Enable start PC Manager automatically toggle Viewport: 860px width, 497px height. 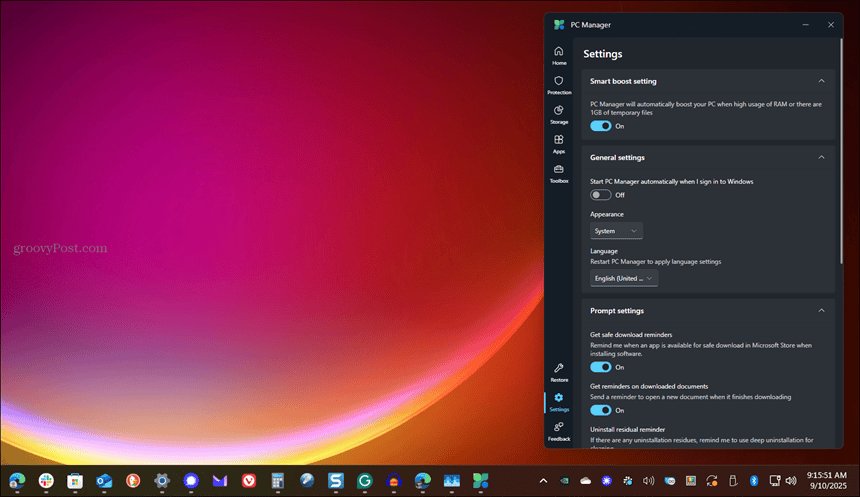601,195
